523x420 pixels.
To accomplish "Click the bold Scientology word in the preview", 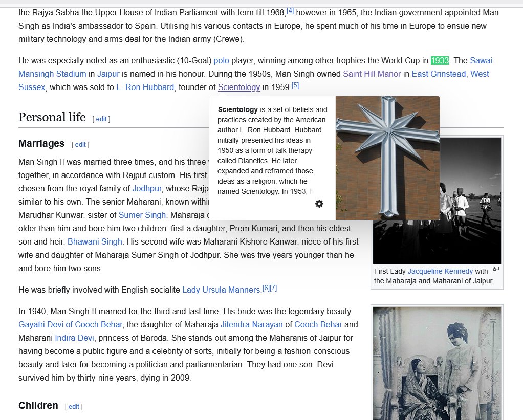I will (x=238, y=109).
